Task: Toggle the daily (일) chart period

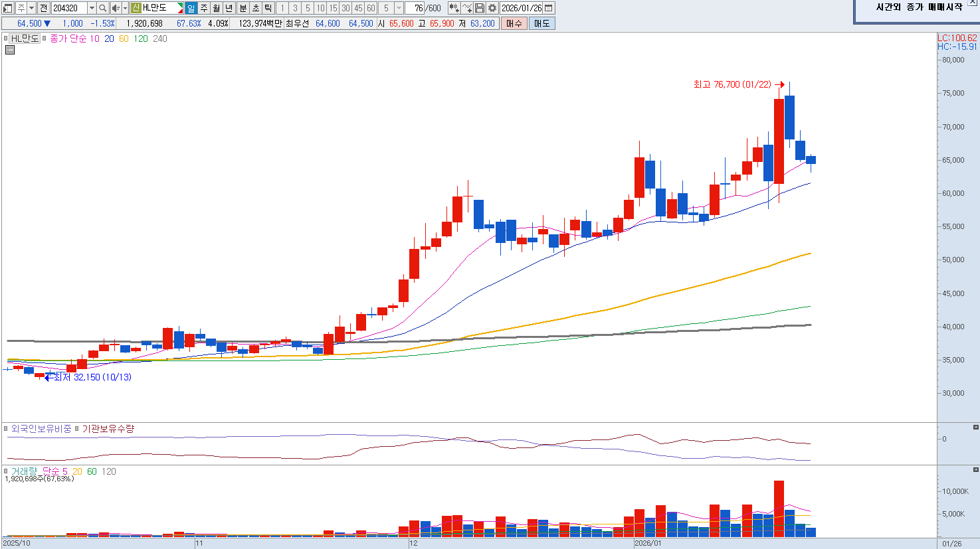Action: coord(191,8)
